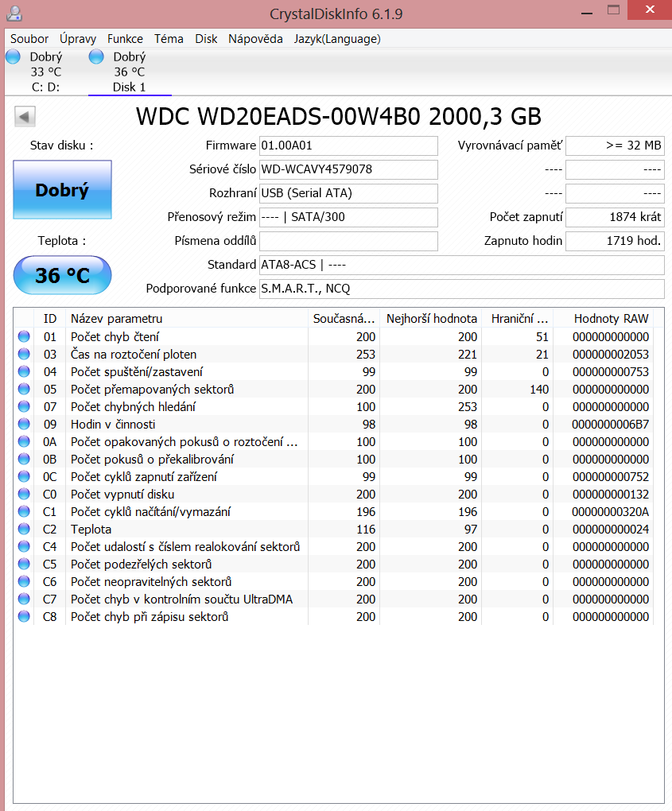Click the previous disk arrow button
The height and width of the screenshot is (811, 672).
(x=25, y=116)
